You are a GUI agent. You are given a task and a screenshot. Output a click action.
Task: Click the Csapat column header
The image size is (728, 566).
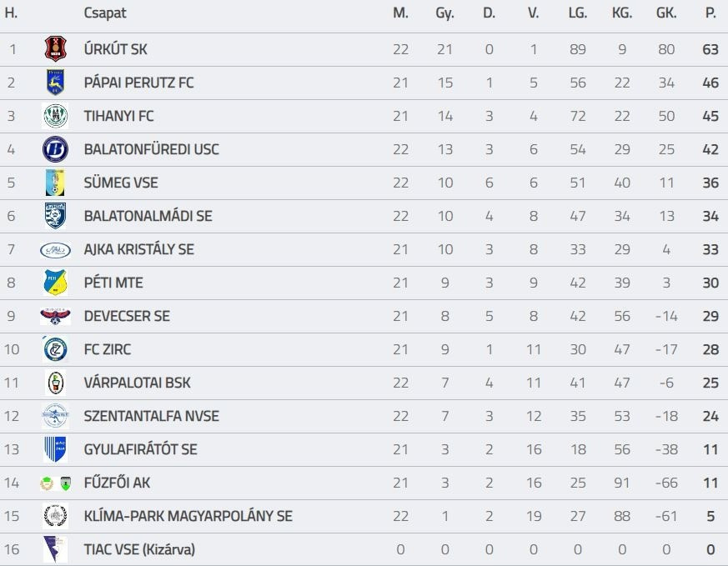(105, 14)
